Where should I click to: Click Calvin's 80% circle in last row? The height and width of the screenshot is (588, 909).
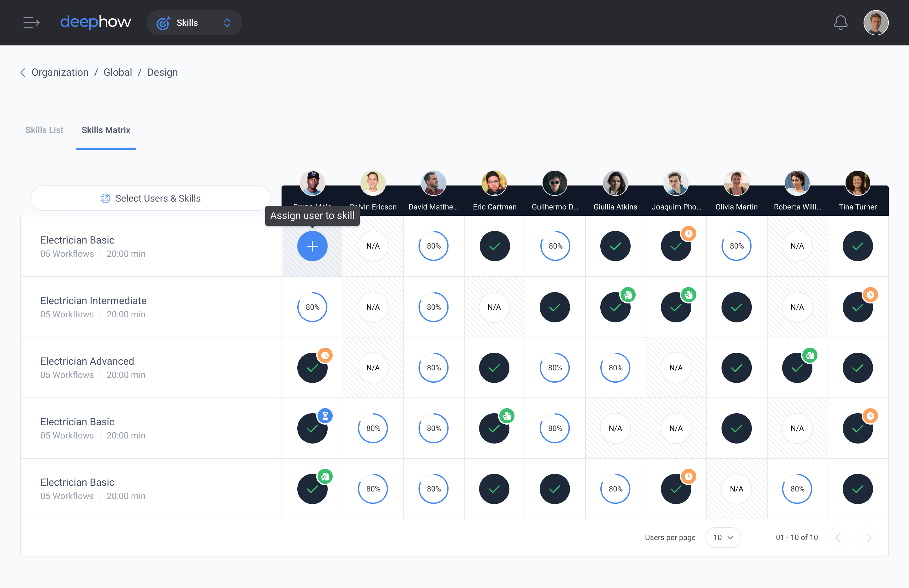373,489
